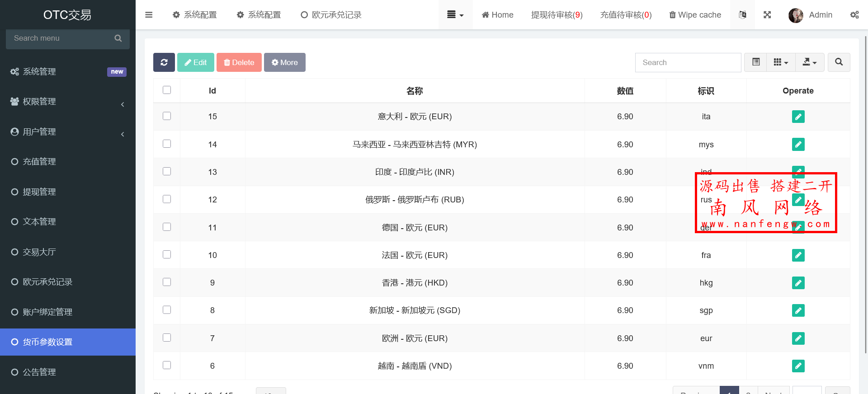Edit row 10 法国 with pencil icon
The image size is (868, 394).
[x=798, y=255]
